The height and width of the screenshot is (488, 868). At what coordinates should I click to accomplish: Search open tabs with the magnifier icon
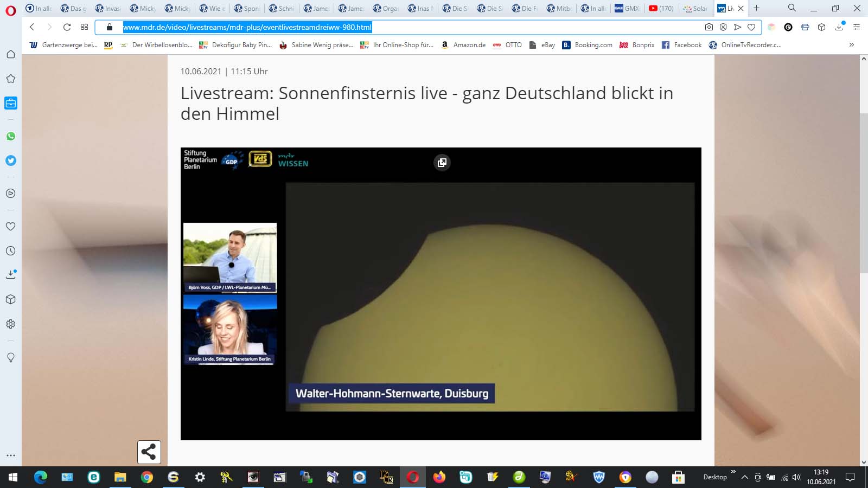(x=792, y=8)
